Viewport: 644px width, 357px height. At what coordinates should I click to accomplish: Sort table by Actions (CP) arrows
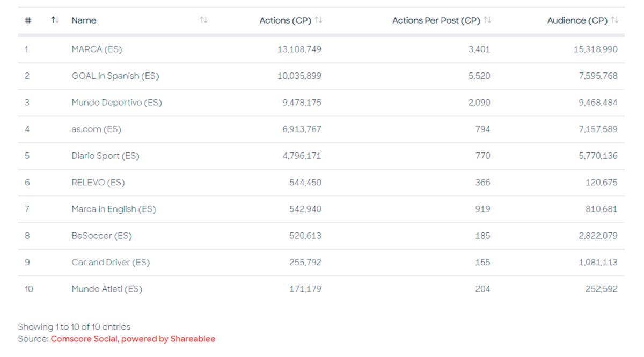pyautogui.click(x=319, y=20)
